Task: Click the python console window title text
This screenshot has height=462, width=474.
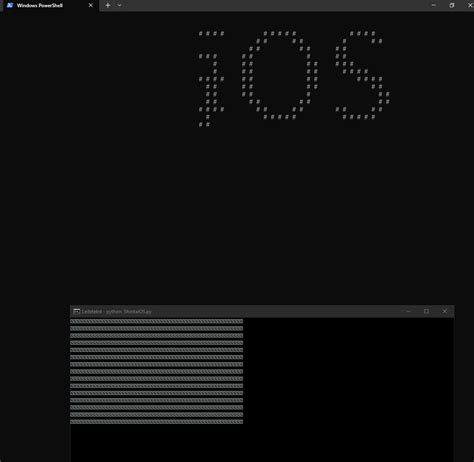Action: [x=117, y=312]
